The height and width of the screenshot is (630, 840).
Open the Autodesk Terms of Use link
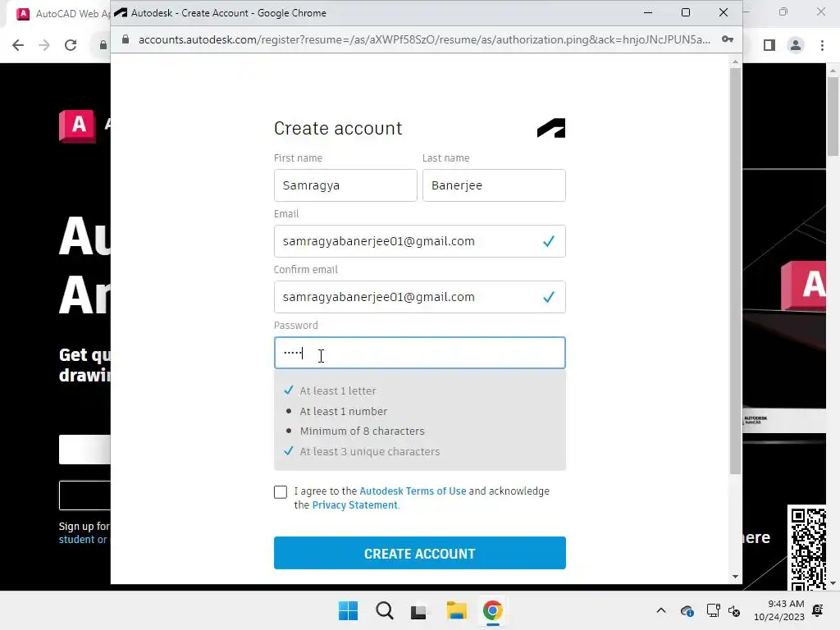[x=413, y=491]
